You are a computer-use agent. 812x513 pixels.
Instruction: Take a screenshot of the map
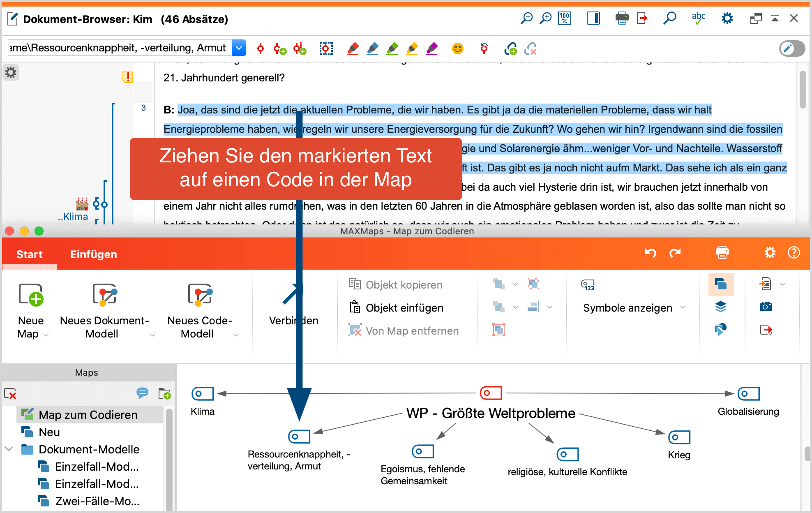[x=765, y=306]
